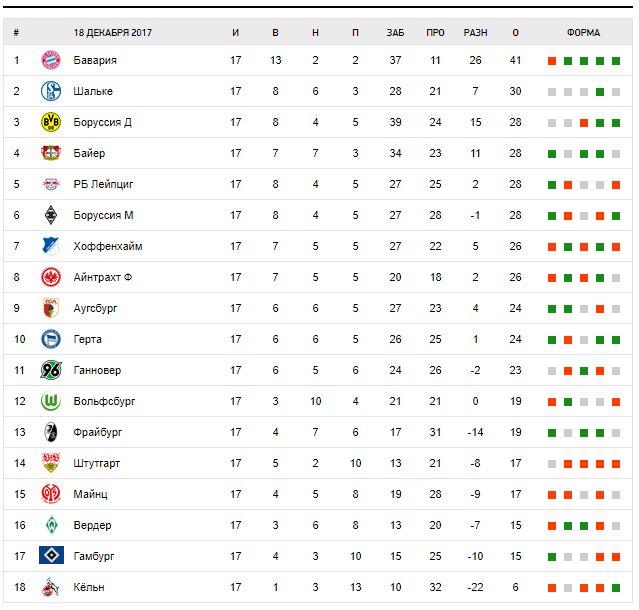Click the Hamburg flag logo icon
Viewport: 639px width, 610px height.
click(x=50, y=556)
